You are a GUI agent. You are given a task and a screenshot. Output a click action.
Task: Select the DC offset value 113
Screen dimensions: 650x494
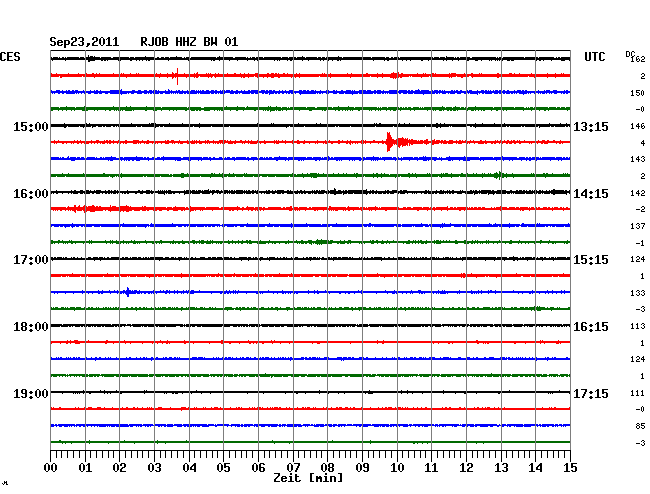tap(638, 326)
